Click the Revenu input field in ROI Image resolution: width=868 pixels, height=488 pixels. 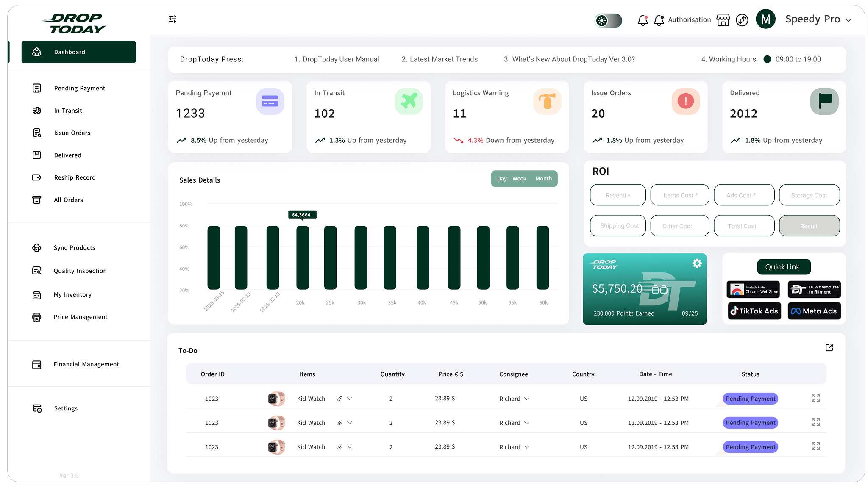tap(618, 195)
